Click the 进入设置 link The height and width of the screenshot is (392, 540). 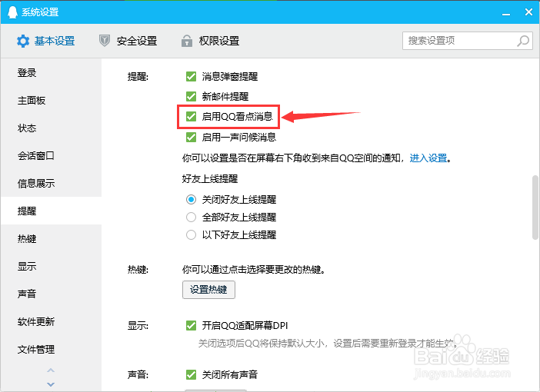(x=428, y=158)
